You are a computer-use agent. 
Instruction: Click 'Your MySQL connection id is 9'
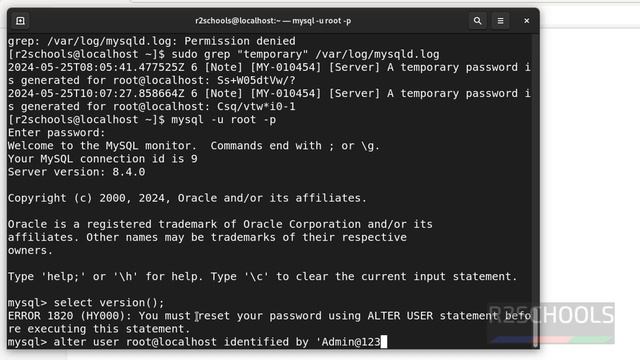click(x=102, y=159)
